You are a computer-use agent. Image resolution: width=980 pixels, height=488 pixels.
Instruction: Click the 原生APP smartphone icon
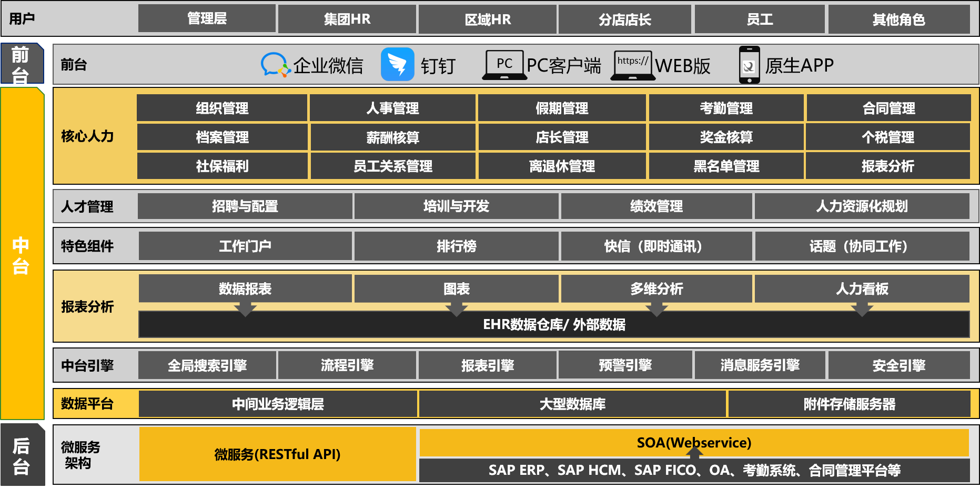coord(749,65)
